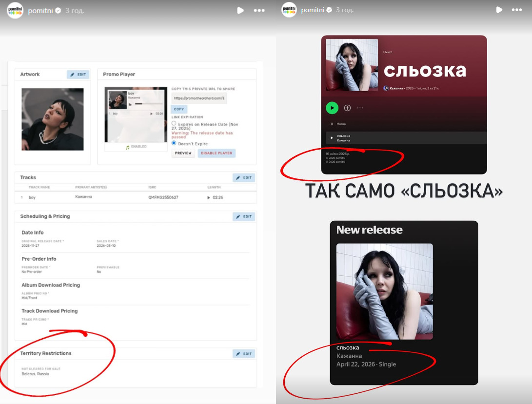Click the promo player preview thumbnail
Viewport: 532px width, 404px height.
point(136,115)
